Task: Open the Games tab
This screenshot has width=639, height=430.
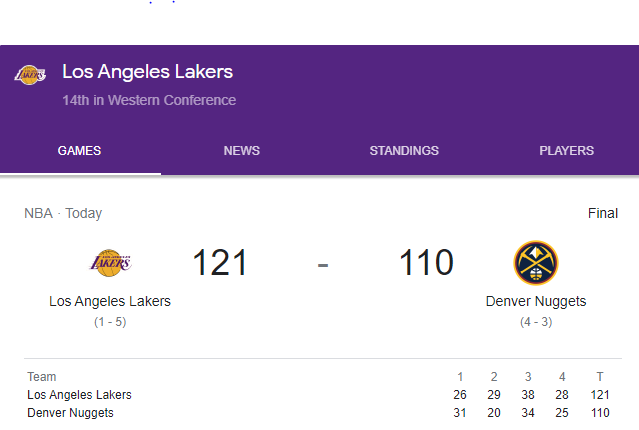Action: pos(79,151)
